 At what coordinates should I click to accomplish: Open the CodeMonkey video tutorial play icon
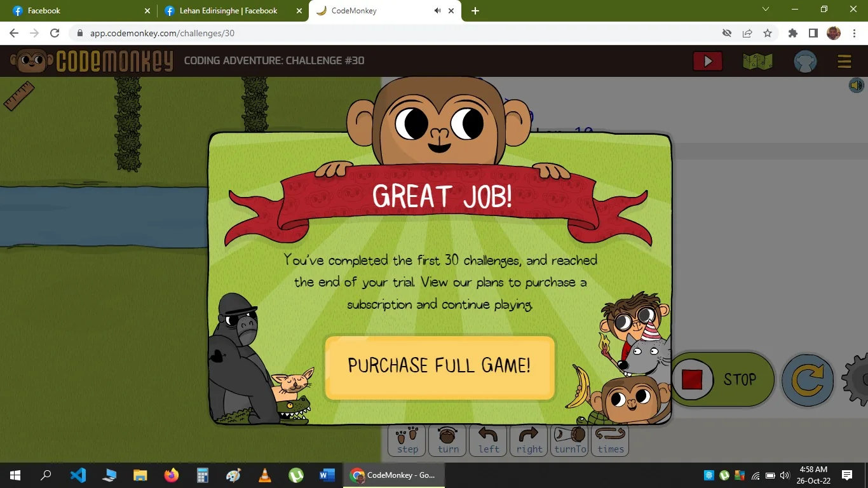coord(707,61)
